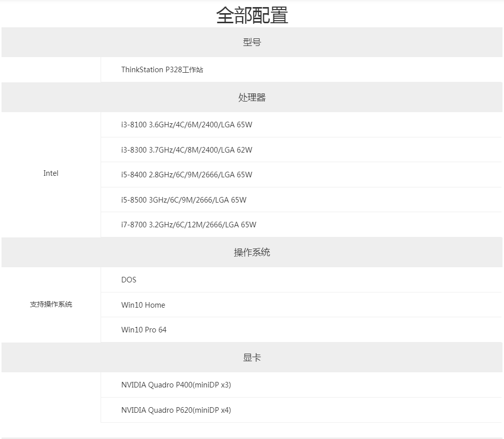Select the DOS operating system row

[x=301, y=280]
